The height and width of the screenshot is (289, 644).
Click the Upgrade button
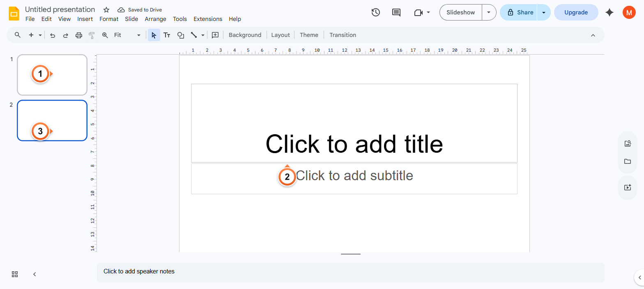tap(576, 12)
